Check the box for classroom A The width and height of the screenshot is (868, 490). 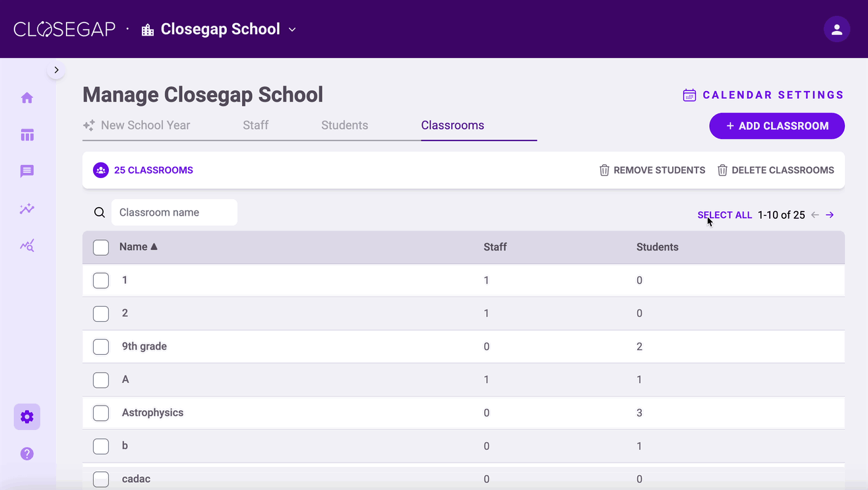pyautogui.click(x=101, y=380)
